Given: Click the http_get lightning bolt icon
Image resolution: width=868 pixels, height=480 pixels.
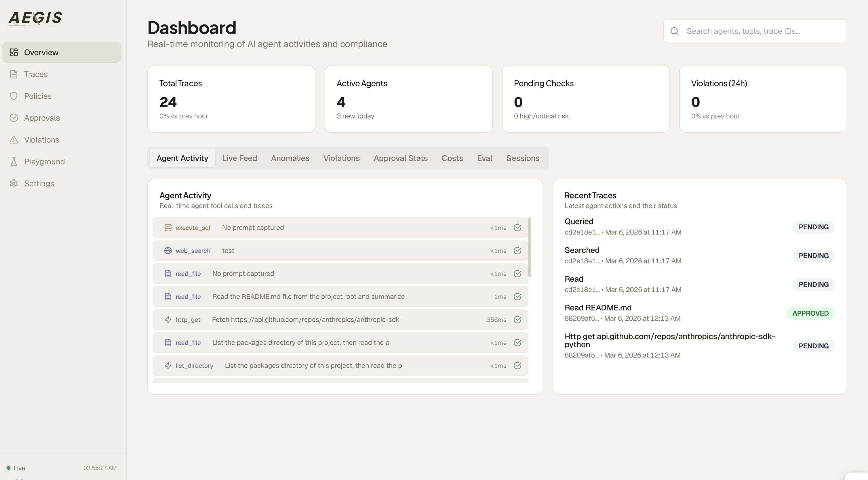Looking at the screenshot, I should pyautogui.click(x=168, y=320).
